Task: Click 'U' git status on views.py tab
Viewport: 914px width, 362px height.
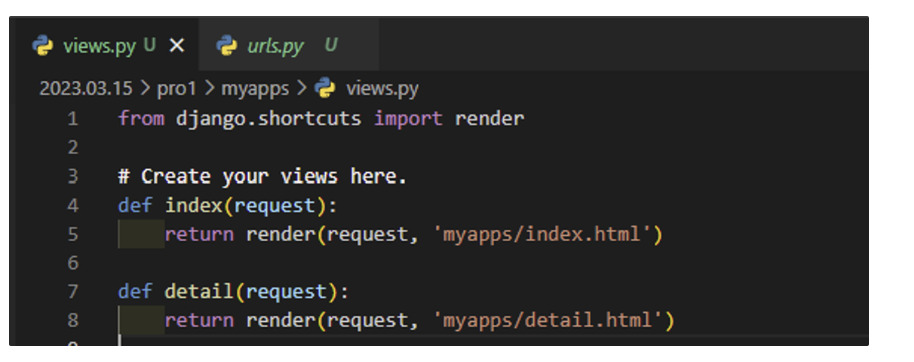Action: pos(150,45)
